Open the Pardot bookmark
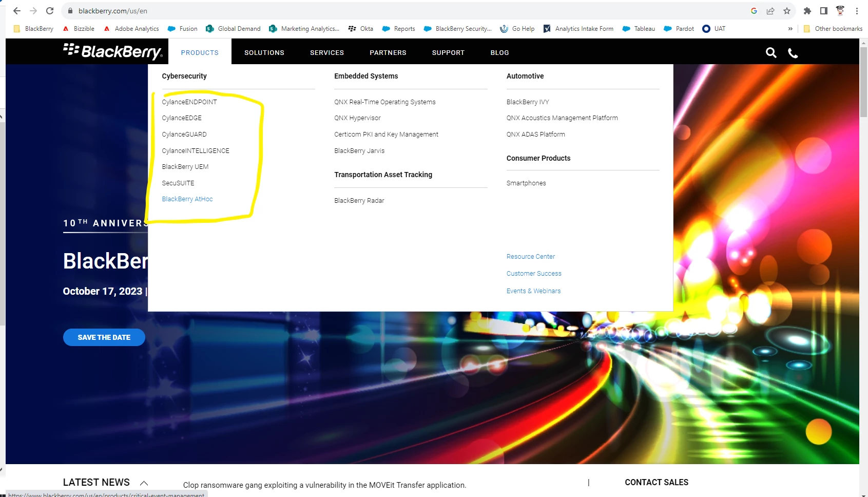 679,29
